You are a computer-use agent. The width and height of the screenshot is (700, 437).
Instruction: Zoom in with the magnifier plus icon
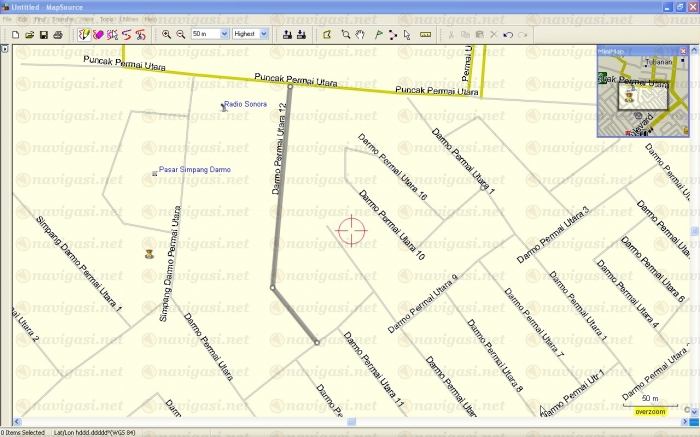coord(167,34)
